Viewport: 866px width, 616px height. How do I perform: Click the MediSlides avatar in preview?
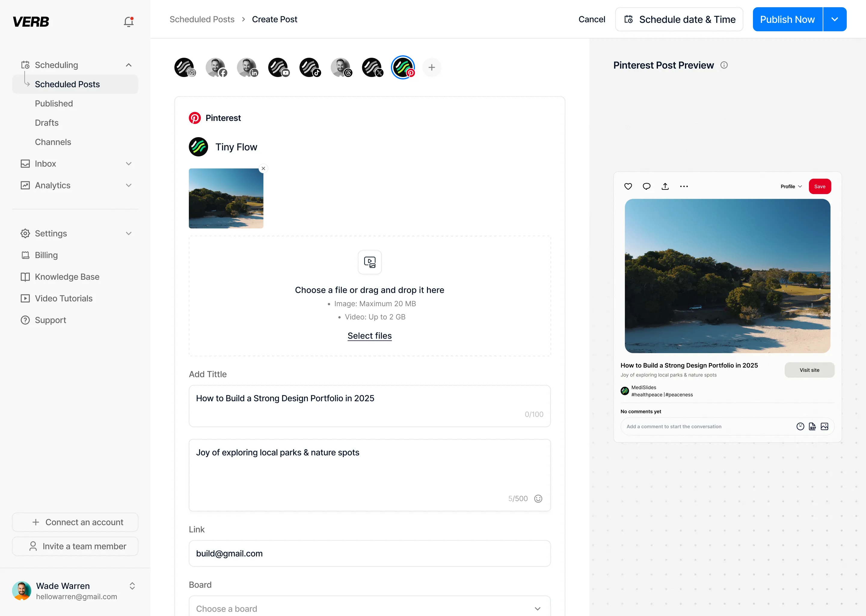(625, 391)
